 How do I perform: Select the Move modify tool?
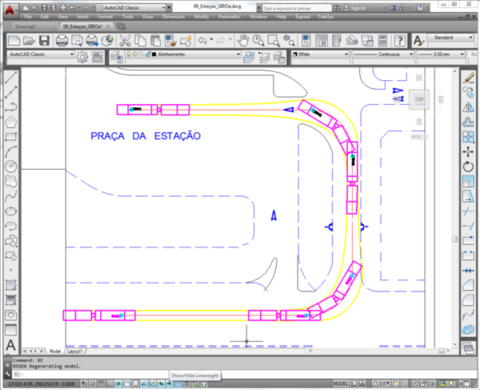tap(468, 152)
